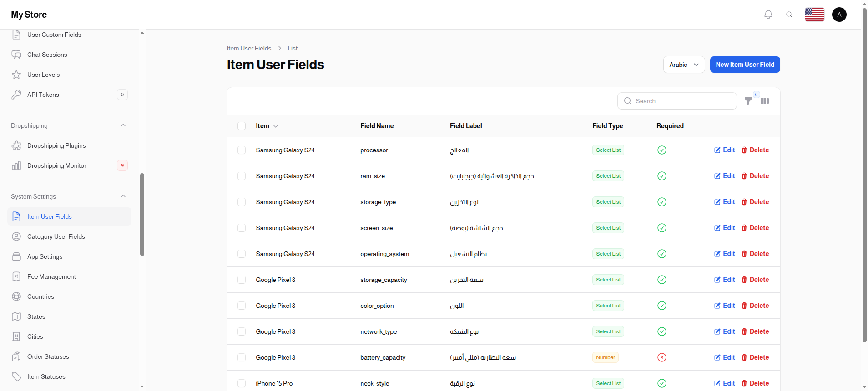Click Cities building icon
The image size is (868, 391).
tap(16, 336)
